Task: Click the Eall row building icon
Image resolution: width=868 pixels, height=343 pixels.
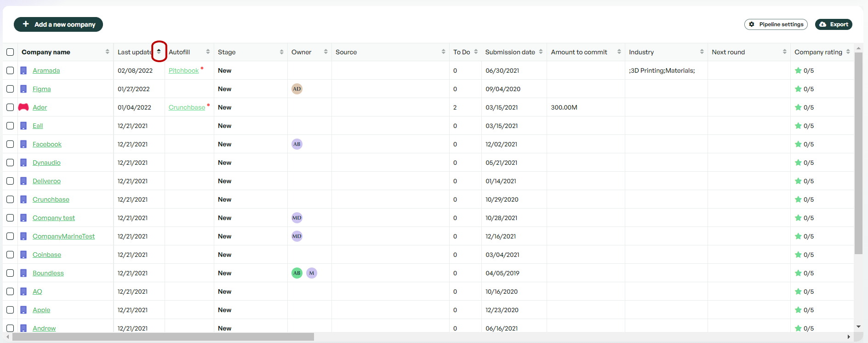Action: pyautogui.click(x=23, y=126)
